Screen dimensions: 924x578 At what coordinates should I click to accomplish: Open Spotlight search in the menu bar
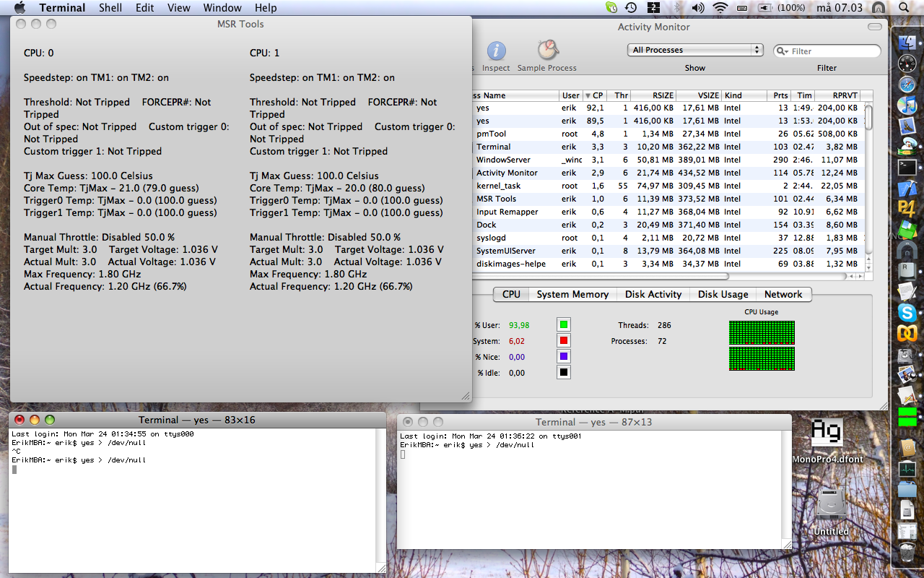[905, 8]
